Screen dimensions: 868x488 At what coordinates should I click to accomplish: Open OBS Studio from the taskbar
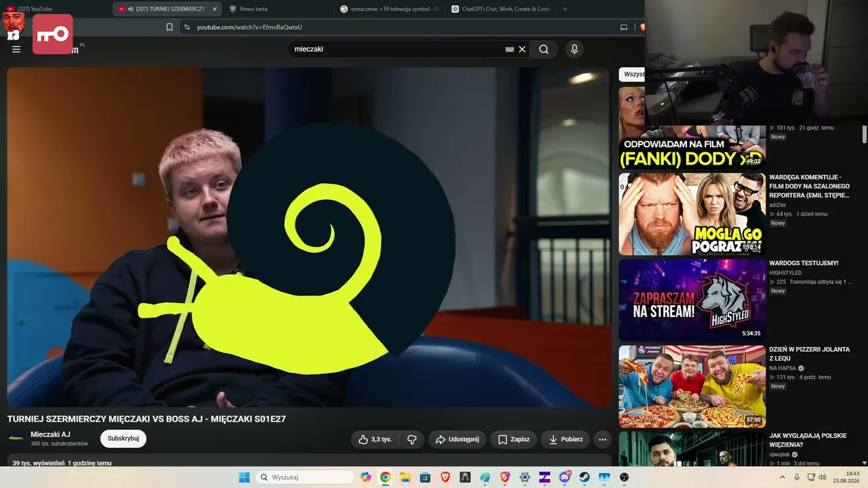(x=624, y=477)
